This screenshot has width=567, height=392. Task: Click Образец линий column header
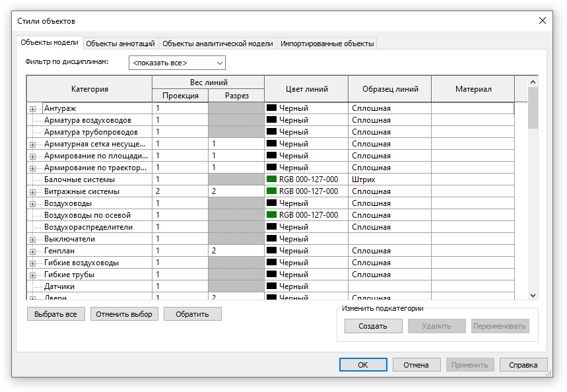tap(390, 89)
